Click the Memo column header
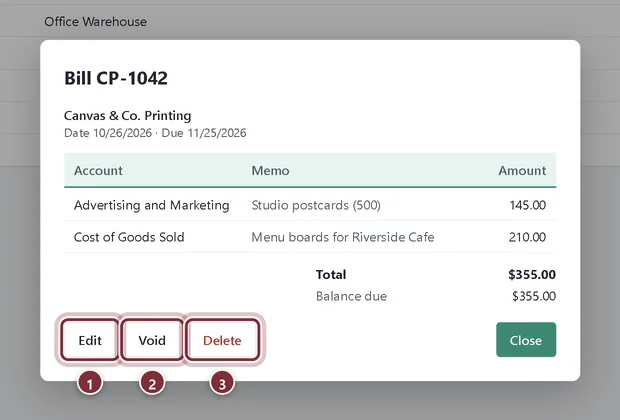This screenshot has width=620, height=420. tap(270, 170)
